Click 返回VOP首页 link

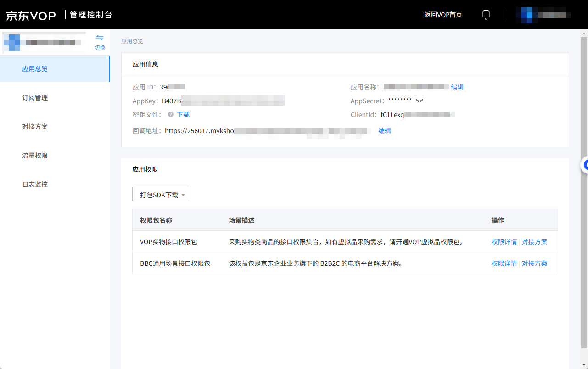tap(443, 15)
